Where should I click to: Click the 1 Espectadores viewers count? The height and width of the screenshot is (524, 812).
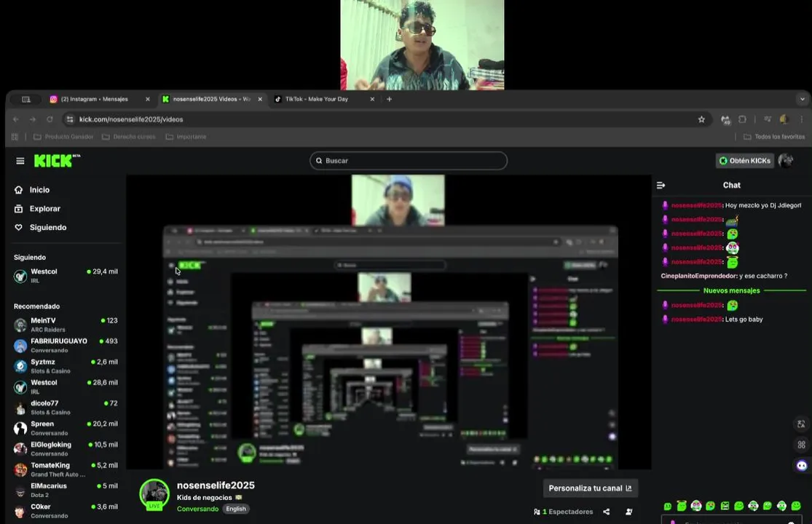click(564, 512)
